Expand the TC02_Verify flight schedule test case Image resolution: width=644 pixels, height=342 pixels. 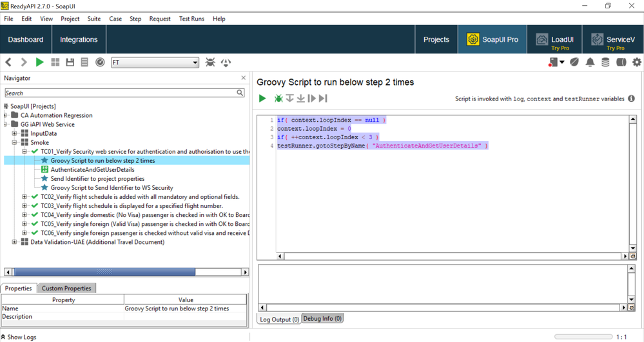point(24,197)
